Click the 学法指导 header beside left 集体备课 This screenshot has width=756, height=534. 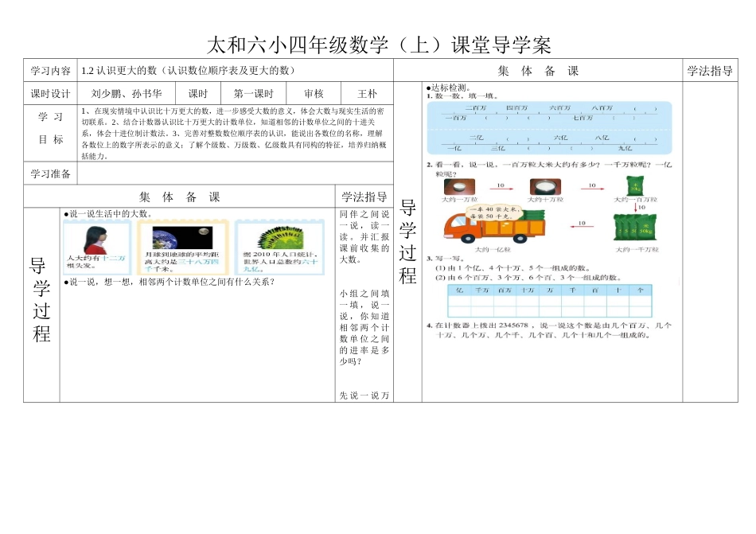point(364,197)
